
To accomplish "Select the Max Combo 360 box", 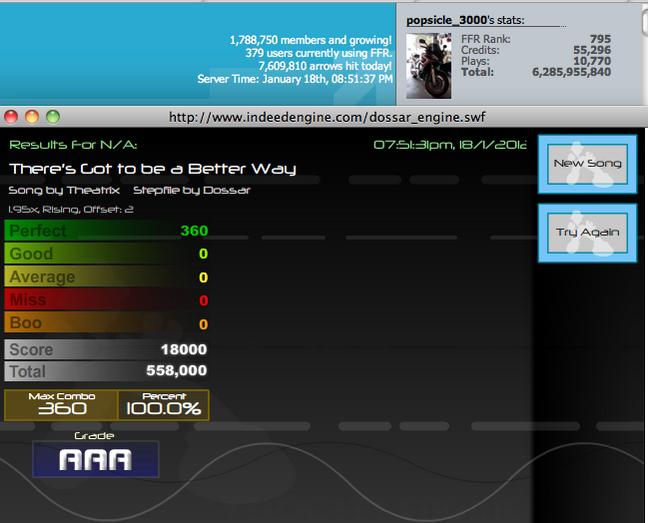I will pyautogui.click(x=62, y=405).
